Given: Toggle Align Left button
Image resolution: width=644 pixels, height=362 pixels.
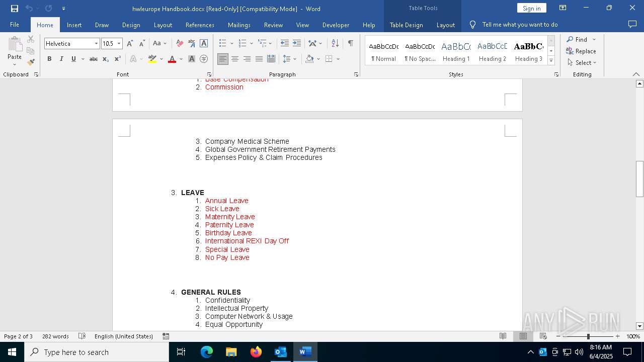Looking at the screenshot, I should point(223,59).
